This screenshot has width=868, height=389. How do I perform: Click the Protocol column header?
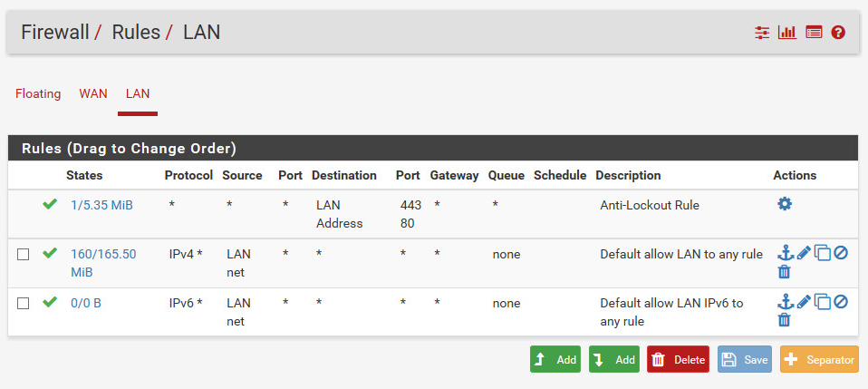click(x=188, y=176)
